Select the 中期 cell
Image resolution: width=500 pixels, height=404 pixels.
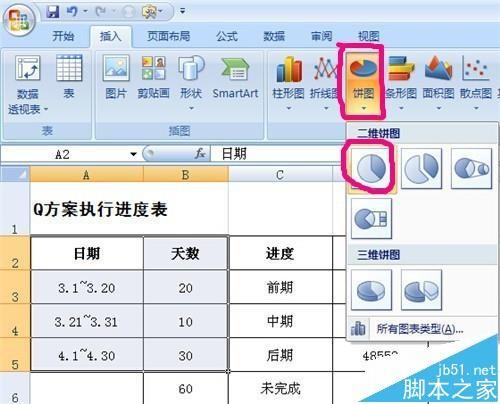point(281,321)
